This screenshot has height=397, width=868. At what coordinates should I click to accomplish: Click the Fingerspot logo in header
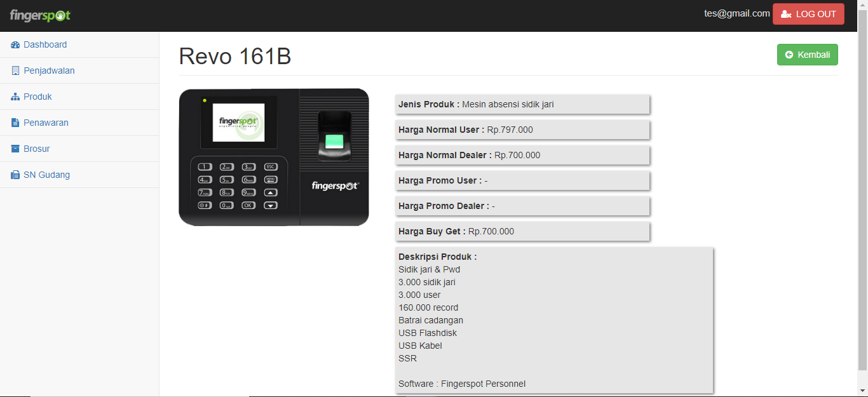40,15
